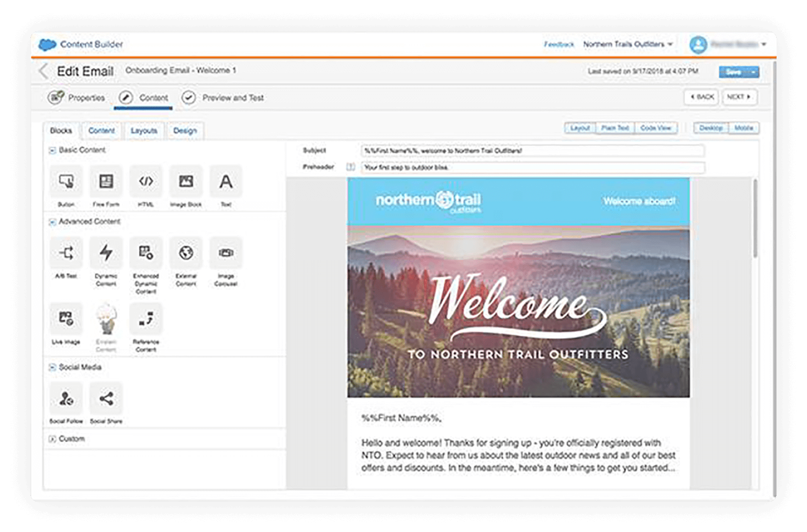Image resolution: width=807 pixels, height=532 pixels.
Task: Switch to the Design tab
Action: click(x=185, y=131)
